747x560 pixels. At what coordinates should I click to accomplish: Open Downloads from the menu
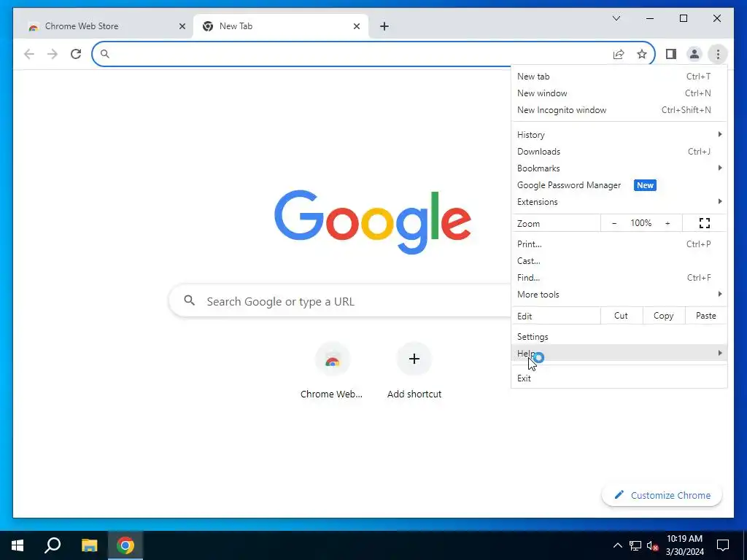click(619, 152)
